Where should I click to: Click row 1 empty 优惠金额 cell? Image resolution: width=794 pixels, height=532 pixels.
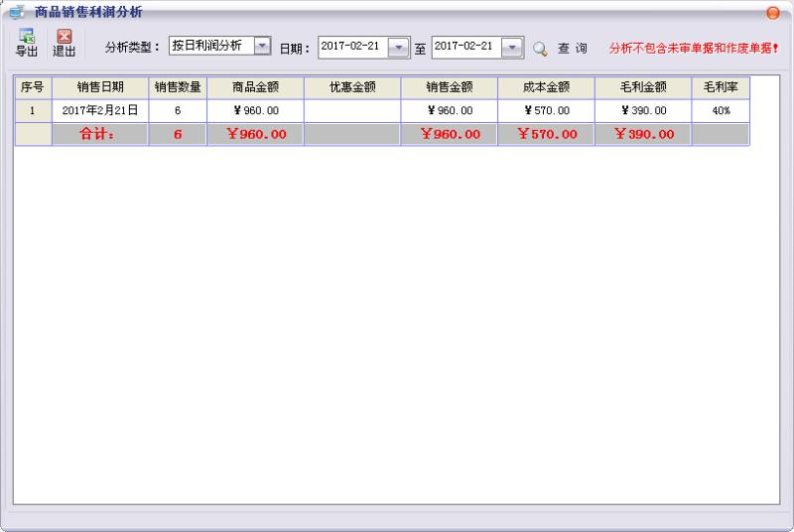tap(352, 110)
